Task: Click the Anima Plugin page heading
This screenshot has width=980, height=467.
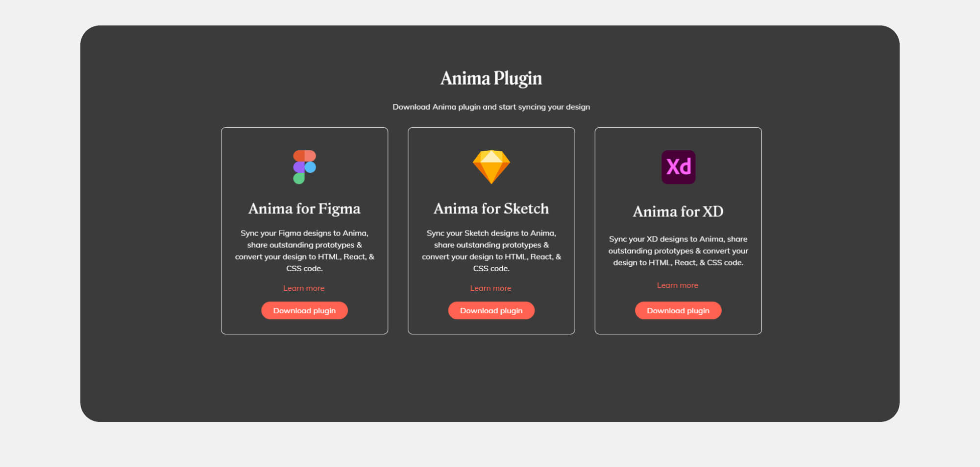Action: click(490, 78)
